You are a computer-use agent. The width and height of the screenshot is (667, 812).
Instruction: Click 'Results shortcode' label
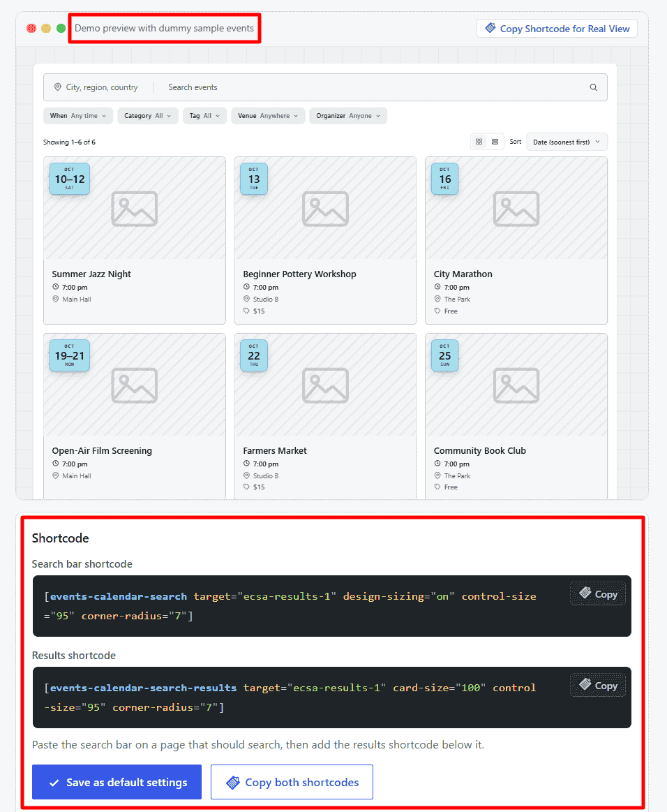coord(74,656)
